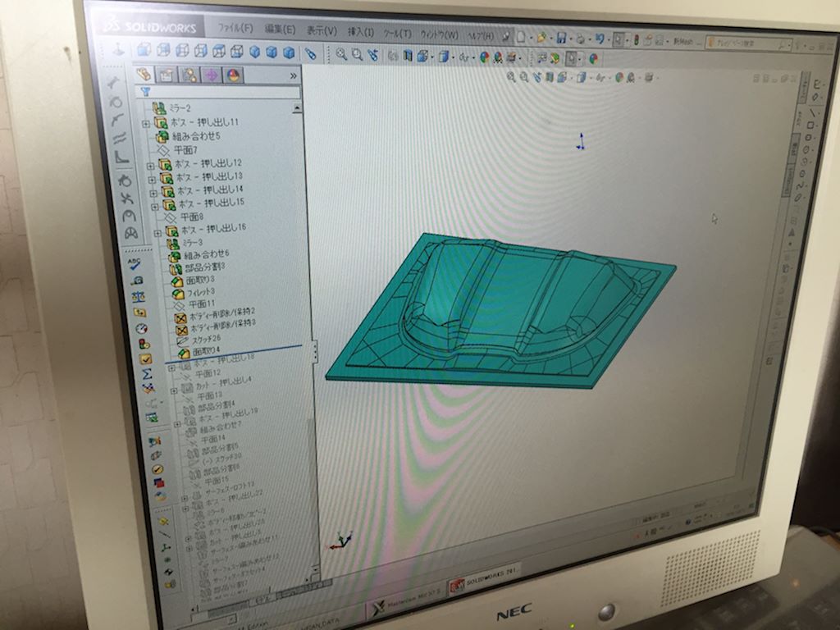
Task: Click Section View icon in main toolbar
Action: coord(408,56)
